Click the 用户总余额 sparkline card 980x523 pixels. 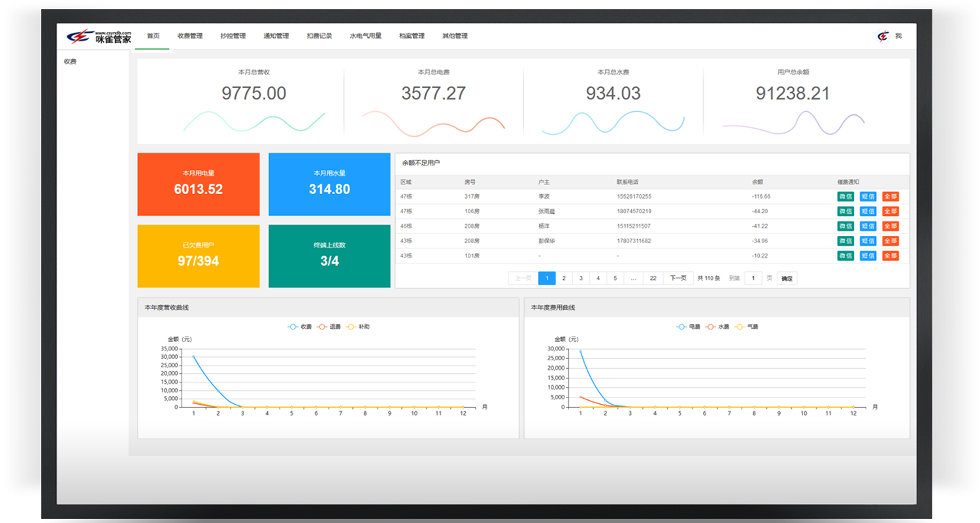click(x=792, y=101)
